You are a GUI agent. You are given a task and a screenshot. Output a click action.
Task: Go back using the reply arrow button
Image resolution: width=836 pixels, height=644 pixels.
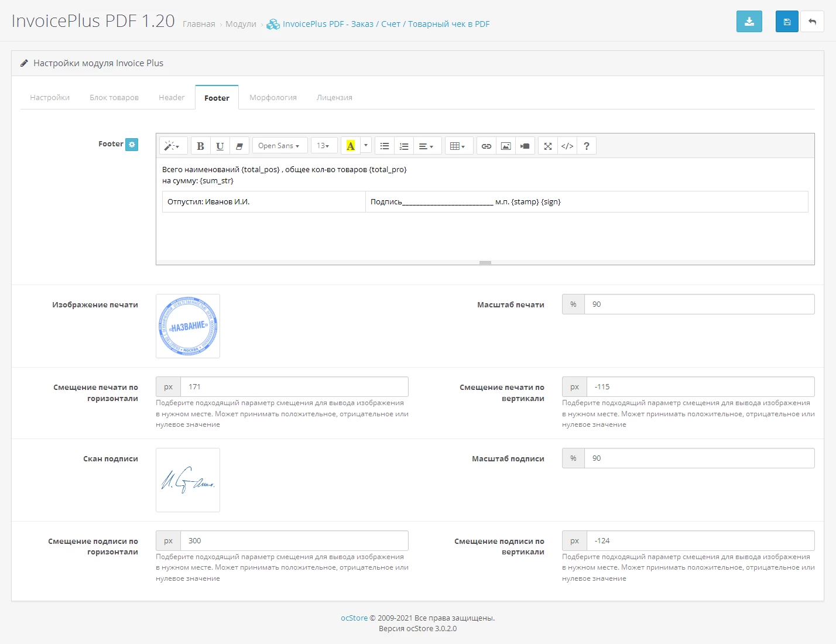(x=812, y=22)
